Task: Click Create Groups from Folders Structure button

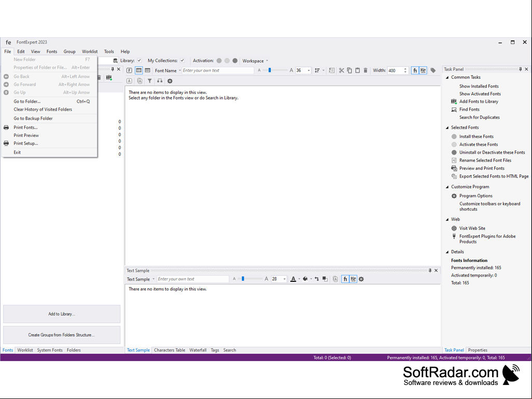Action: [x=62, y=335]
